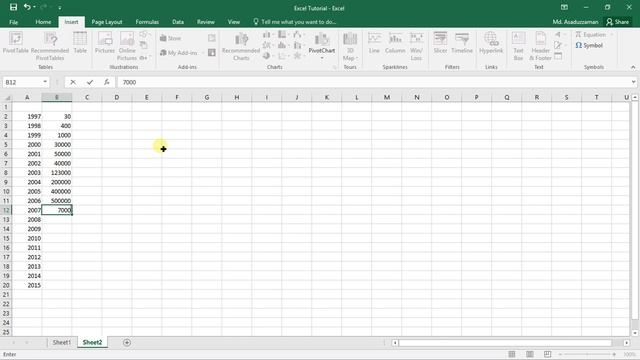Insert a Line sparkline
Image resolution: width=640 pixels, height=360 pixels.
pyautogui.click(x=374, y=43)
